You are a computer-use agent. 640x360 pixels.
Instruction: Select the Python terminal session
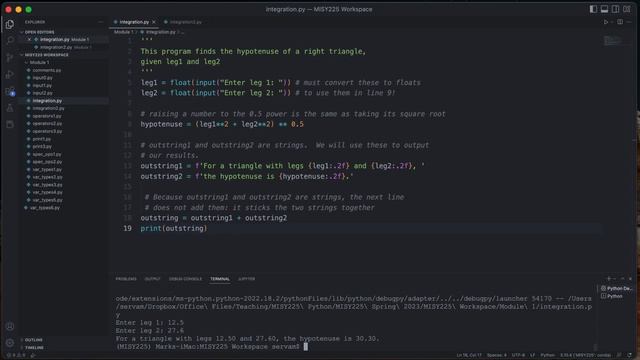(x=611, y=296)
